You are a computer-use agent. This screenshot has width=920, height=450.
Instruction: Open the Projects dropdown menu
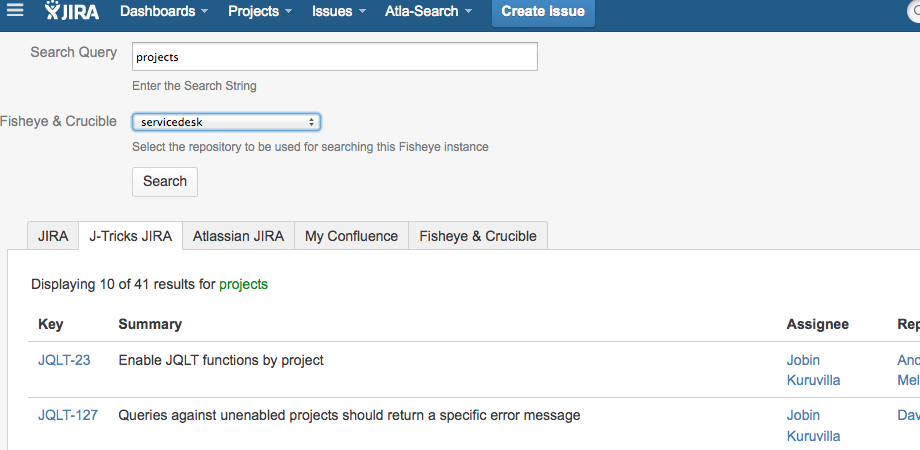point(260,11)
